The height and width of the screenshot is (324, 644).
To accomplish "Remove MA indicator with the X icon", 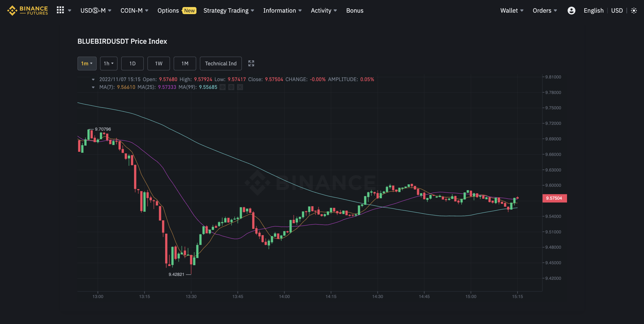I will click(x=240, y=87).
